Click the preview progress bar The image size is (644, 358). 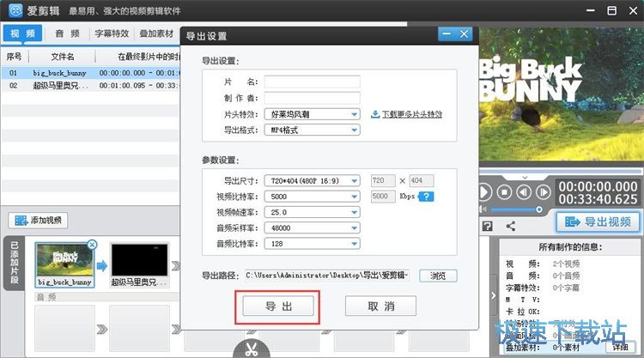[x=560, y=171]
